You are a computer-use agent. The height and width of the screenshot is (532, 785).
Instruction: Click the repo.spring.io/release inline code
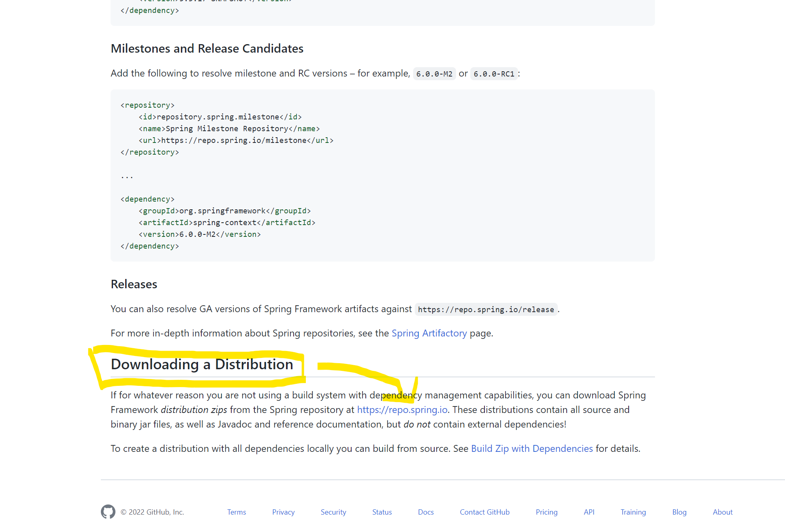click(x=486, y=310)
